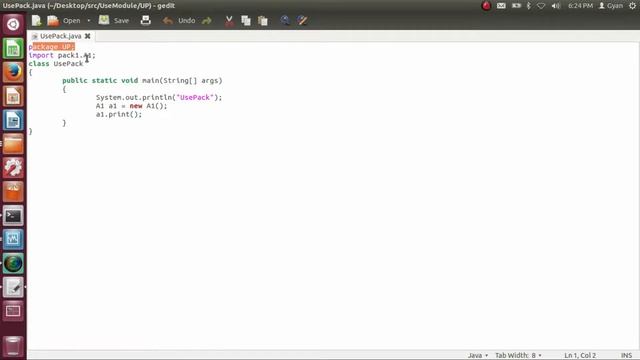Open the Gyan user menu

(x=611, y=6)
